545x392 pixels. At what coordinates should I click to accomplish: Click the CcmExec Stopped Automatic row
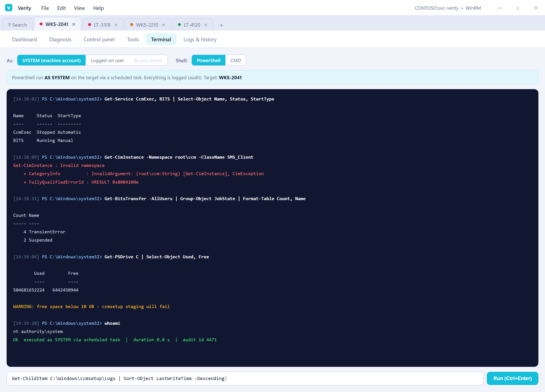47,132
